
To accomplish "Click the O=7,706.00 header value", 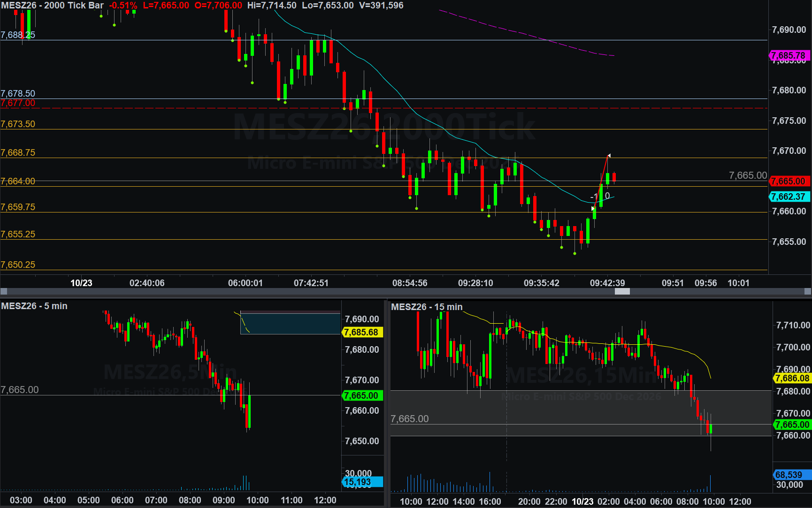I will [x=218, y=6].
